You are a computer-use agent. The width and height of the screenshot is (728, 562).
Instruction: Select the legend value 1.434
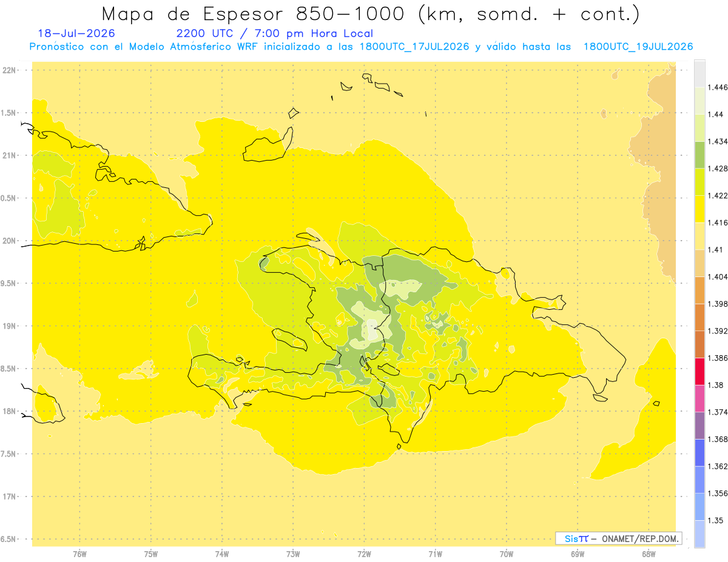coord(718,142)
